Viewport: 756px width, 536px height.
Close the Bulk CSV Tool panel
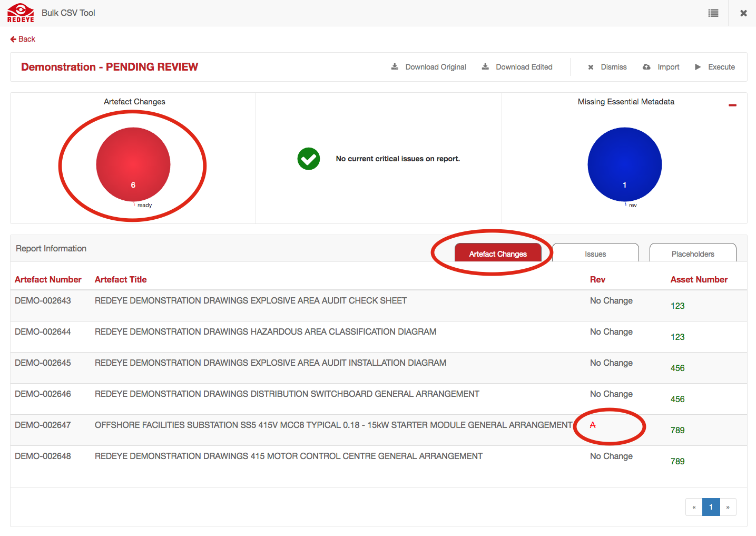743,13
